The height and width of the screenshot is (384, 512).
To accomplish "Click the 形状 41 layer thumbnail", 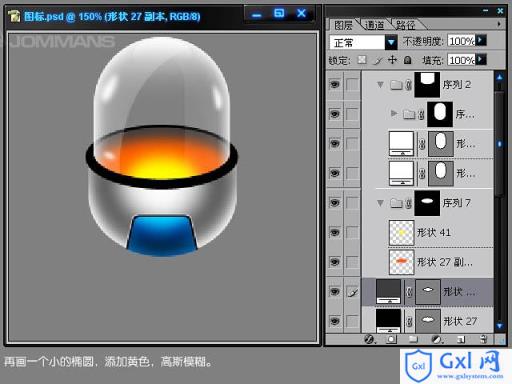I will (x=401, y=233).
